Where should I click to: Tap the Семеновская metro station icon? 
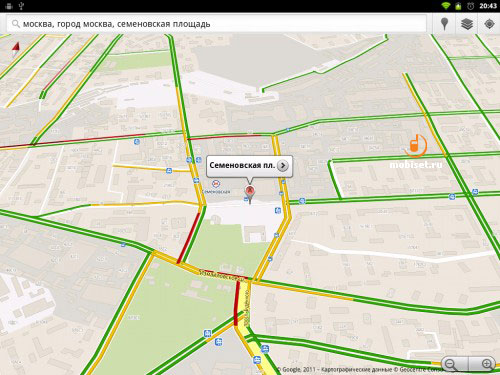tap(216, 184)
